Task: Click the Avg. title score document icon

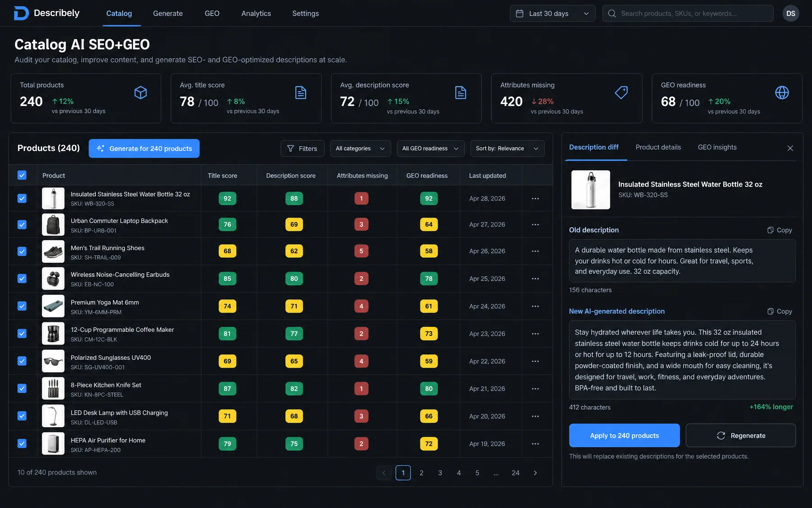Action: pos(301,93)
